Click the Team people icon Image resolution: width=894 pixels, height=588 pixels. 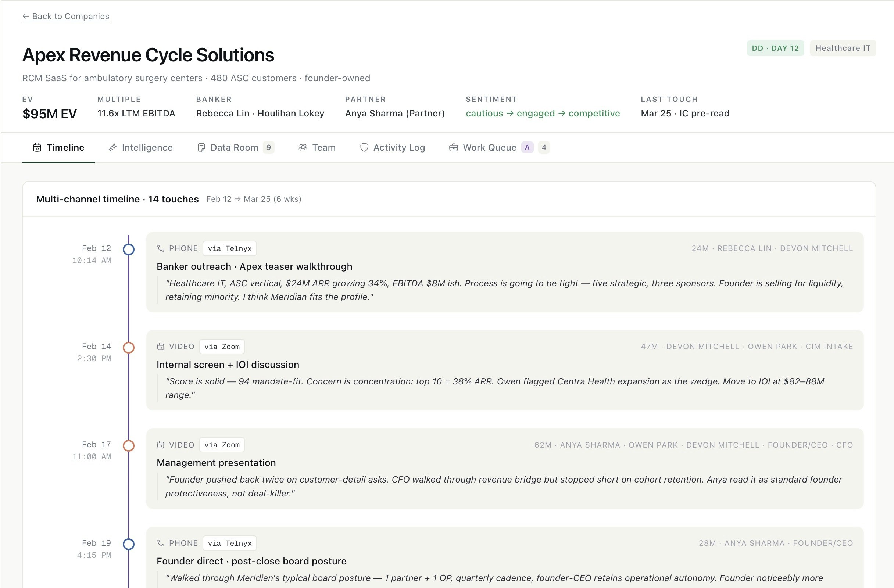tap(303, 148)
